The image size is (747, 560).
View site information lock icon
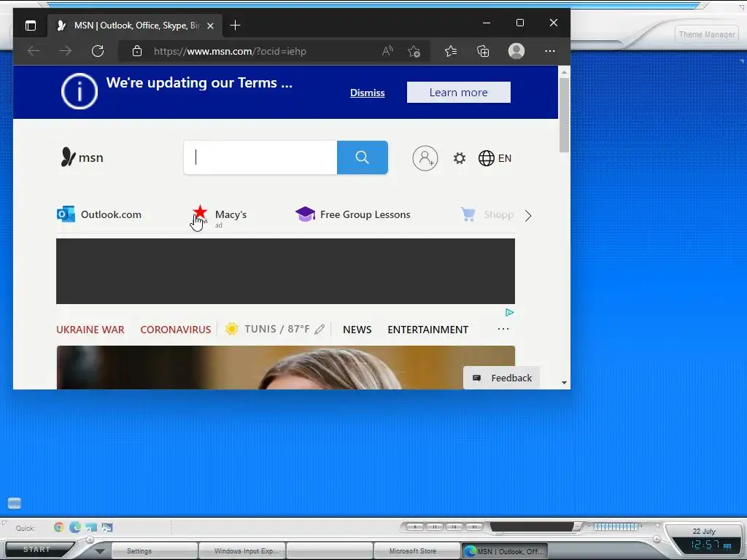[x=136, y=51]
